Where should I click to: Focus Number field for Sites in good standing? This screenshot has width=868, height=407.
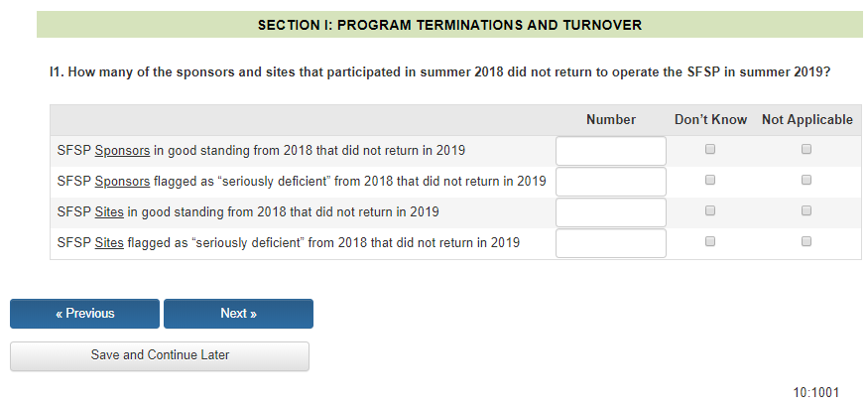(611, 212)
